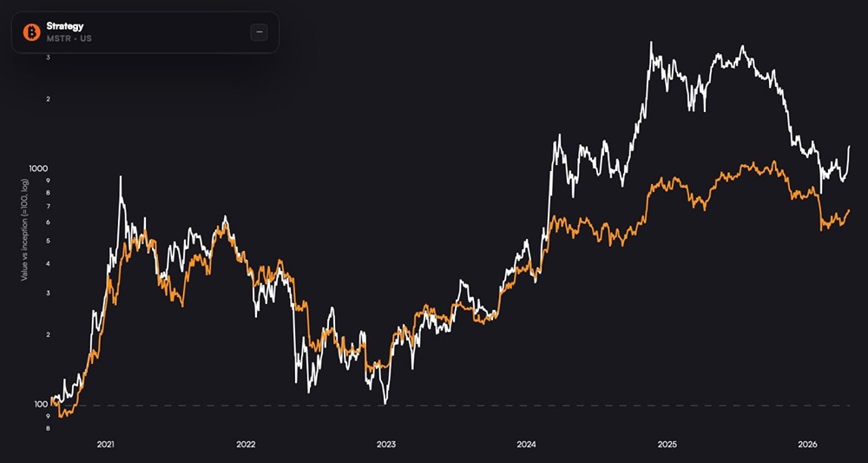Collapse the Strategy card with minus button
The height and width of the screenshot is (463, 868).
pos(259,32)
